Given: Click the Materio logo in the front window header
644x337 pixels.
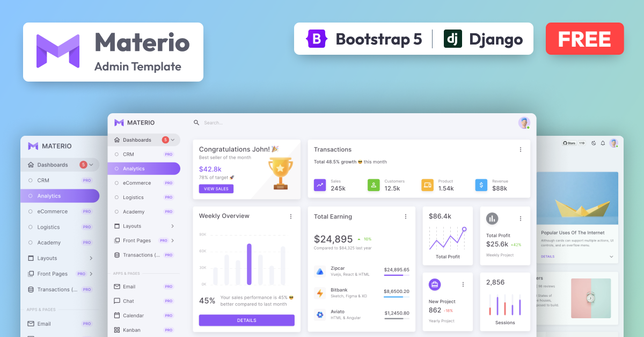Looking at the screenshot, I should [119, 122].
